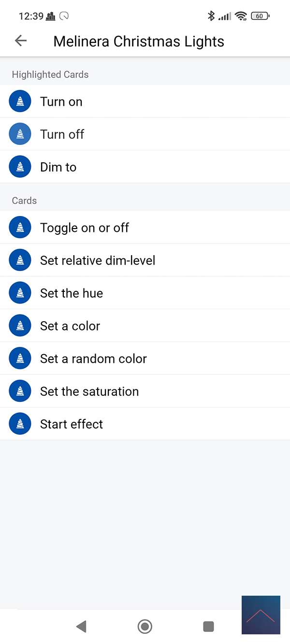Tap the scroll-to-top arrow thumbnail

(x=261, y=615)
